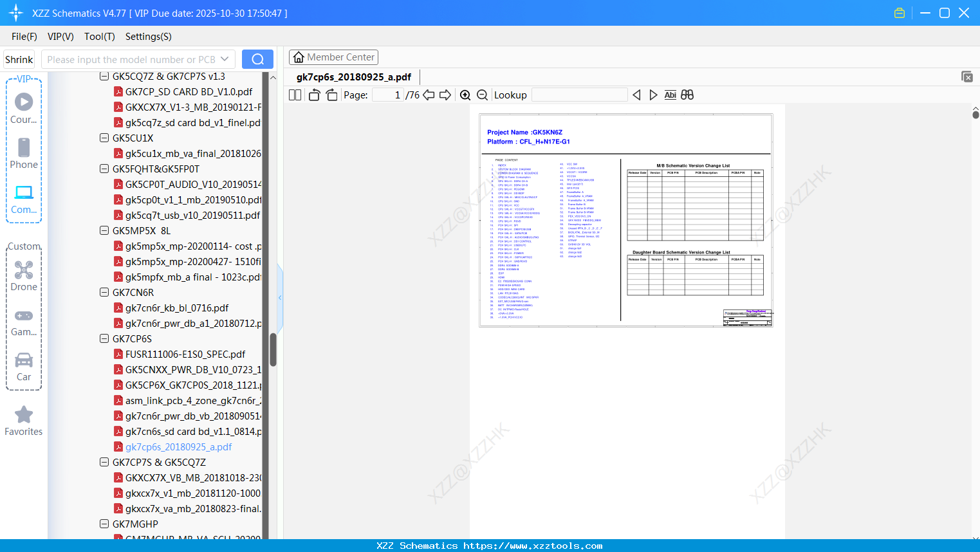Image resolution: width=980 pixels, height=552 pixels.
Task: Collapse side panel using the splitter handle
Action: coord(280,297)
